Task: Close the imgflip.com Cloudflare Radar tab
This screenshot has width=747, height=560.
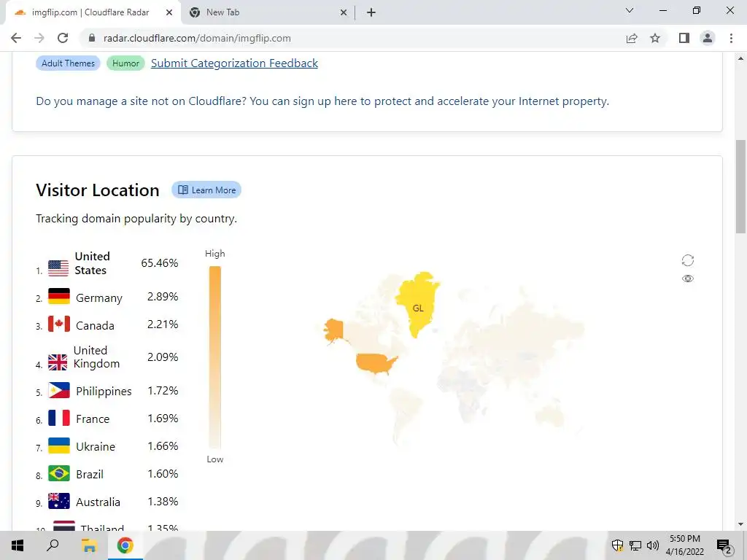Action: pos(169,12)
